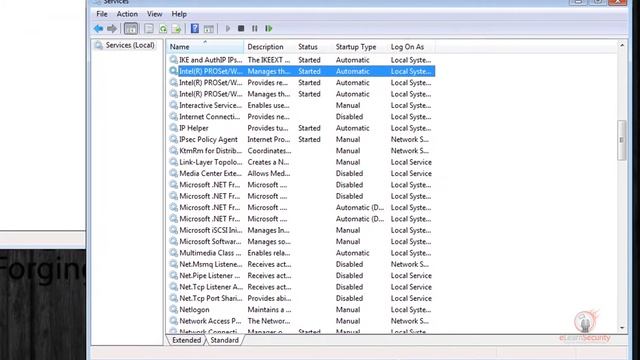Open the Help menu
This screenshot has height=360, width=640.
point(179,14)
